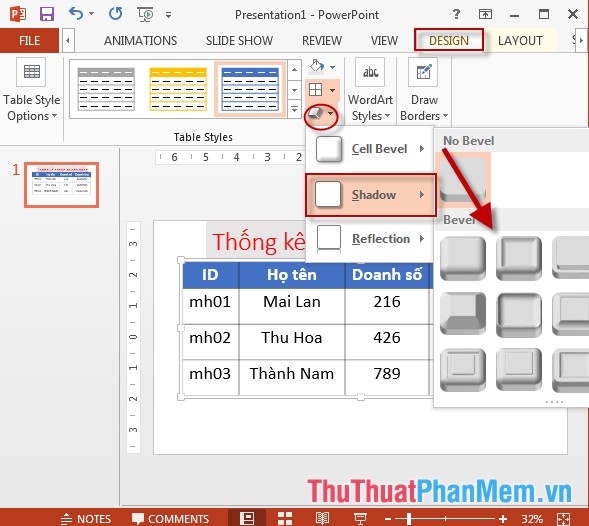Apply the first bevel in row one

pyautogui.click(x=463, y=258)
